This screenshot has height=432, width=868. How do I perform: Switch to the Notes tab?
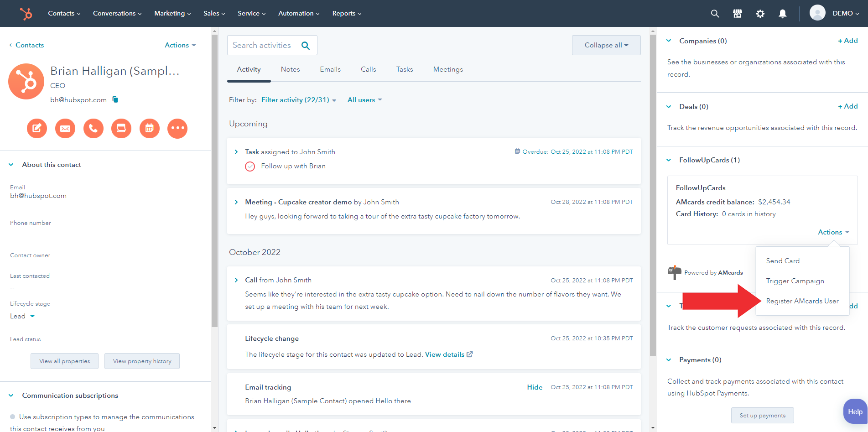[x=291, y=69]
